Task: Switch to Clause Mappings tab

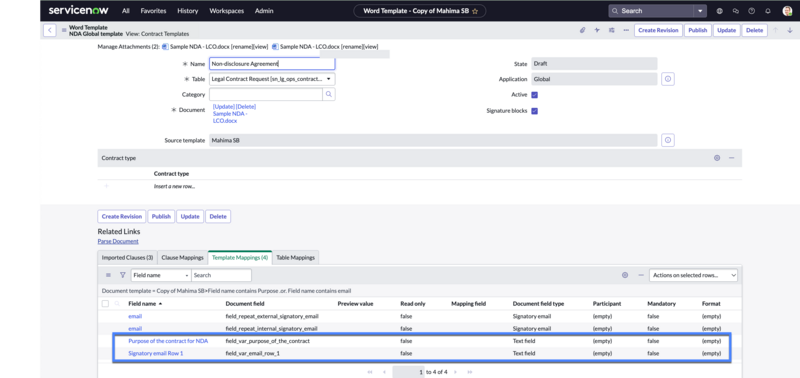Action: [182, 258]
